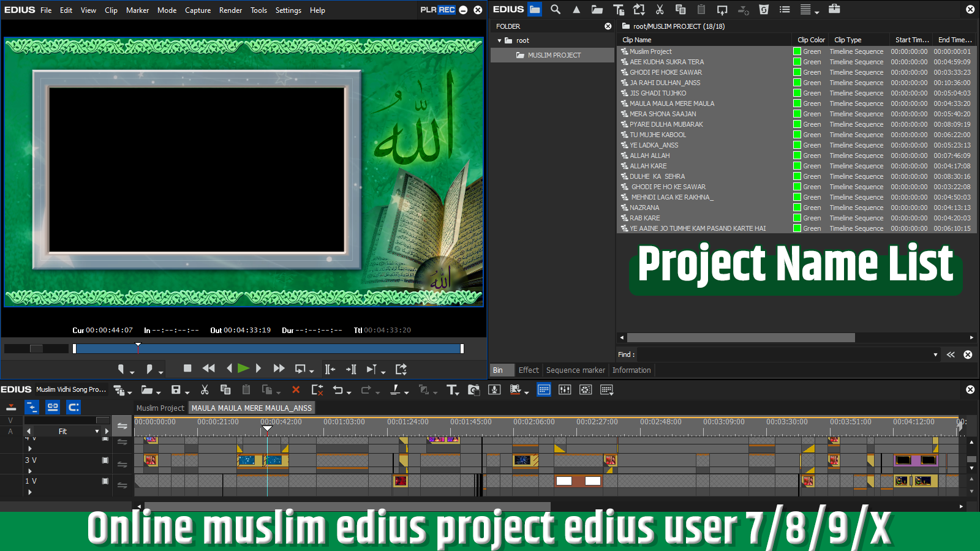This screenshot has width=980, height=551.
Task: Switch to the Effect tab
Action: [528, 370]
